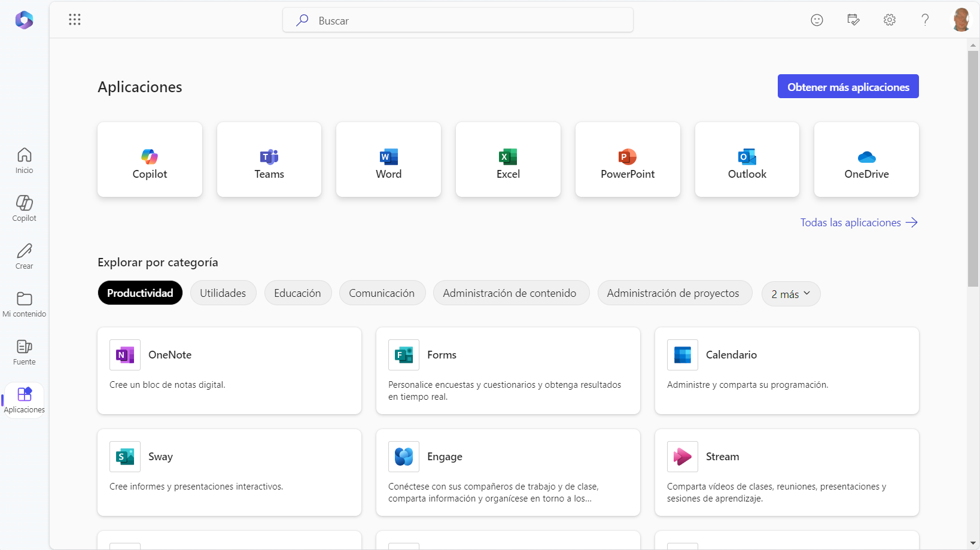Screen dimensions: 980x550
Task: Click the vertical scrollbar thumb
Action: (x=973, y=169)
